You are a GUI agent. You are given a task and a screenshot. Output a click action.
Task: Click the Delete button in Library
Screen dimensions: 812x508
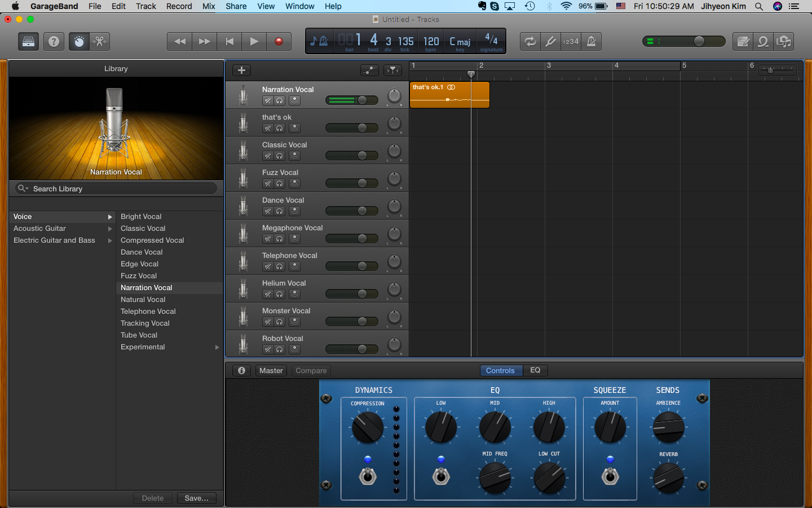coord(153,498)
